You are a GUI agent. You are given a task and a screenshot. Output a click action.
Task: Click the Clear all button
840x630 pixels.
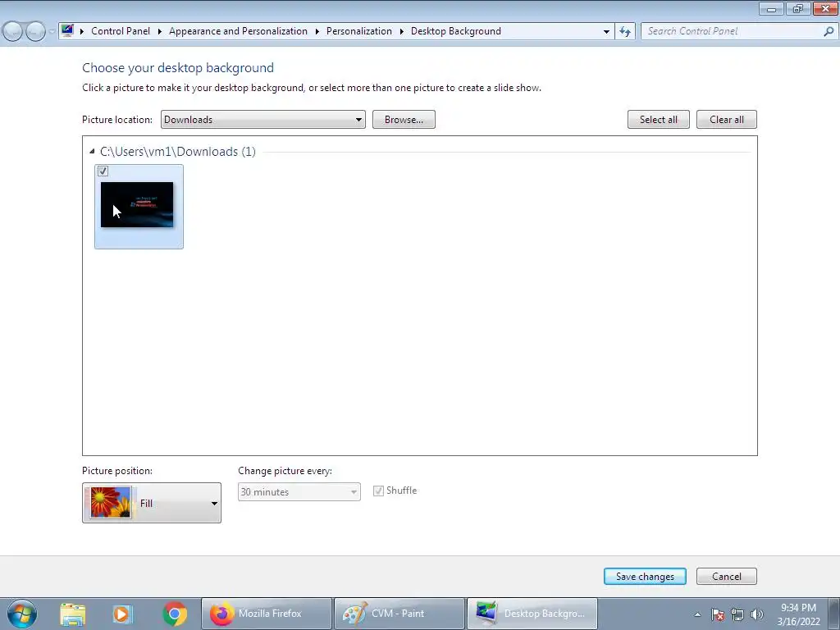[727, 120]
